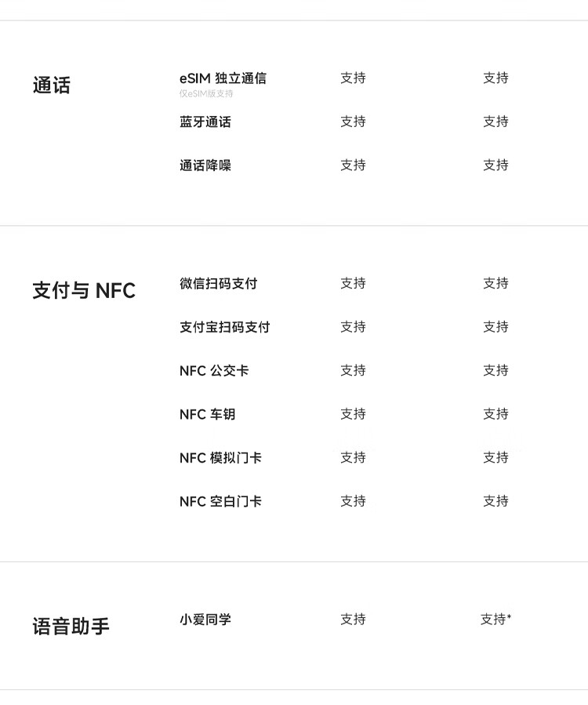Click last-column 支持 for 微信扫码支付

[x=495, y=283]
